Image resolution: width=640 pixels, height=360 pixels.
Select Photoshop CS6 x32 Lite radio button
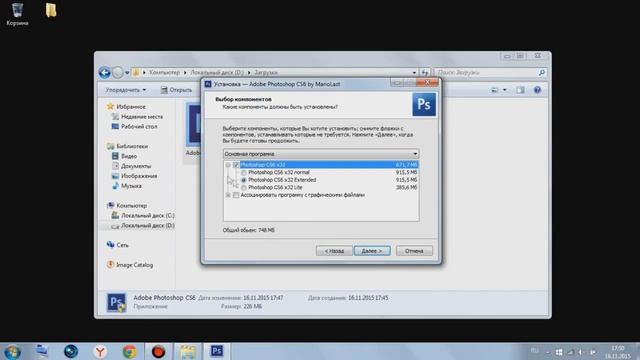point(244,188)
